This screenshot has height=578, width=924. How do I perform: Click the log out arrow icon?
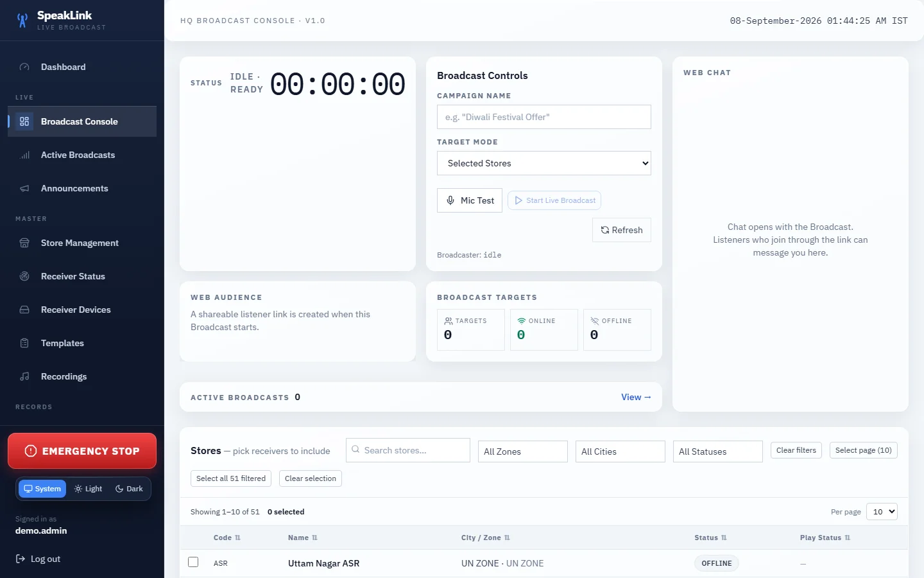pos(21,559)
